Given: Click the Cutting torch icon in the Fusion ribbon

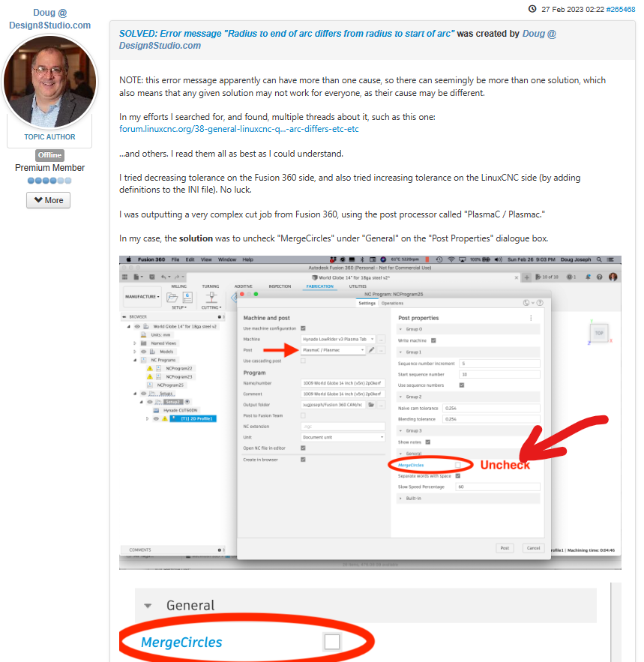Looking at the screenshot, I should 211,298.
